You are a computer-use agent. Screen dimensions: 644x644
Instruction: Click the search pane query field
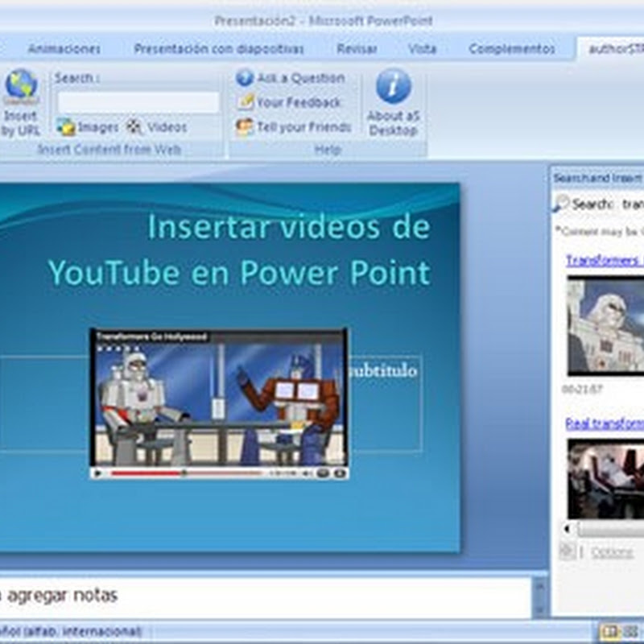[633, 204]
